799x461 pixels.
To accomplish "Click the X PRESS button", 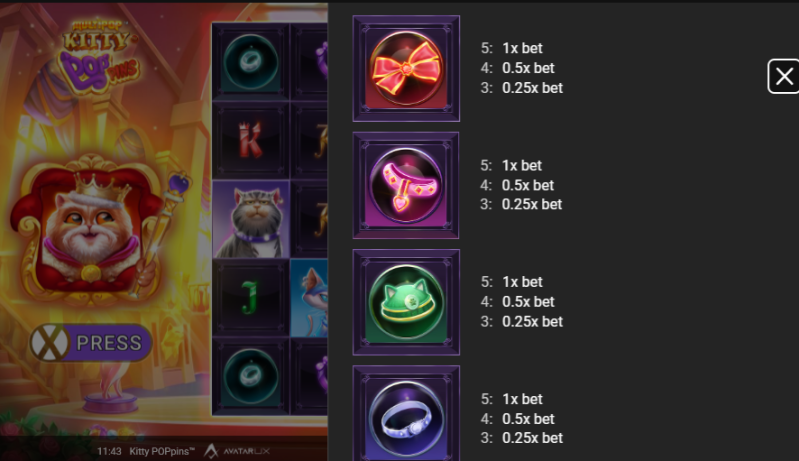I will [x=91, y=342].
